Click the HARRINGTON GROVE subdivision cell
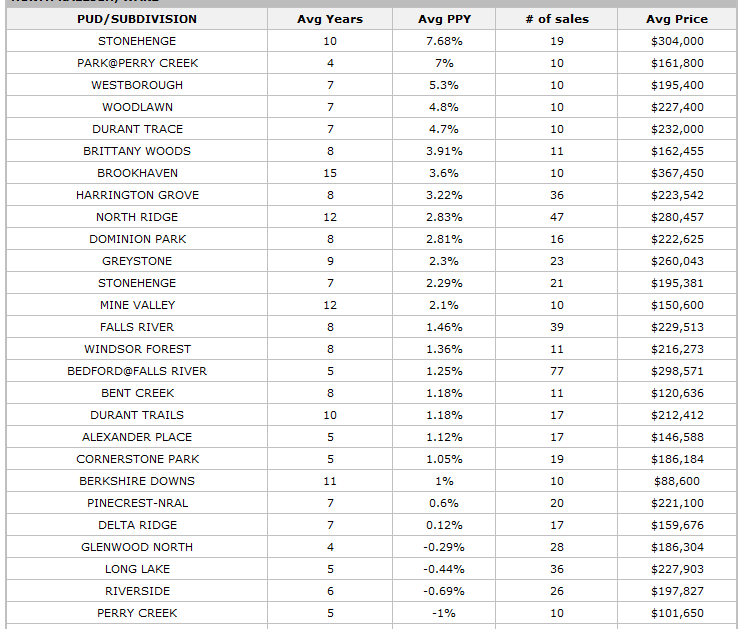 click(x=137, y=195)
